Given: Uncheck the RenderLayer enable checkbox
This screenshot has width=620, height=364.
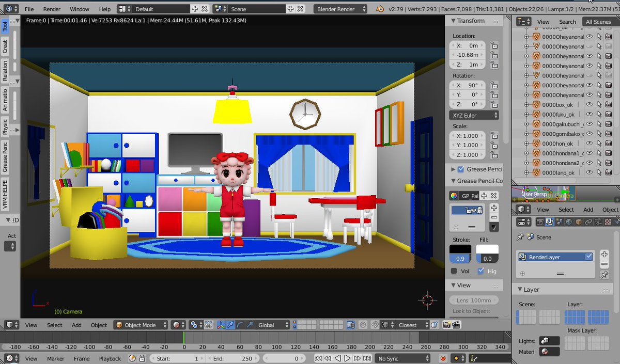Looking at the screenshot, I should pyautogui.click(x=588, y=257).
